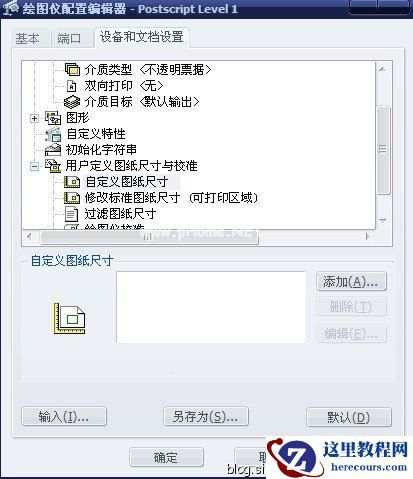
Task: Click the 另存为(S)... button
Action: pos(206,417)
